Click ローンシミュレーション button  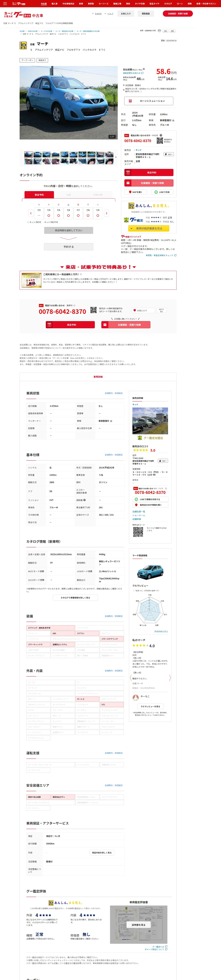point(149,101)
